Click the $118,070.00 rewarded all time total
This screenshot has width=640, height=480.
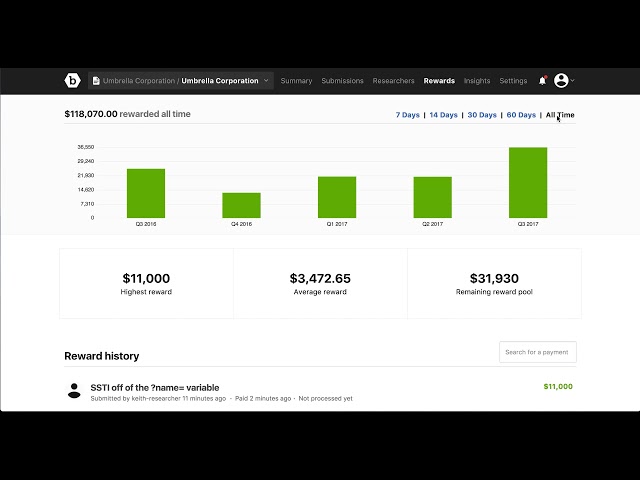tap(127, 114)
